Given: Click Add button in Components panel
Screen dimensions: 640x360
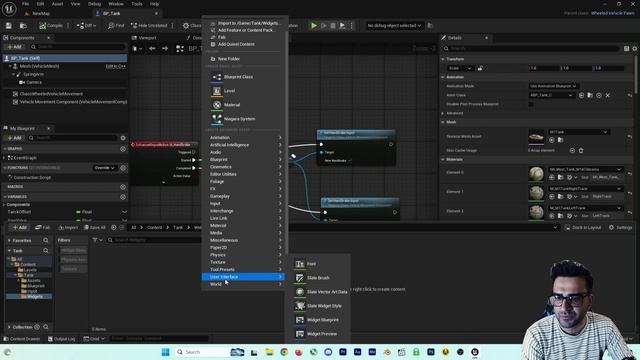Looking at the screenshot, I should 14,47.
